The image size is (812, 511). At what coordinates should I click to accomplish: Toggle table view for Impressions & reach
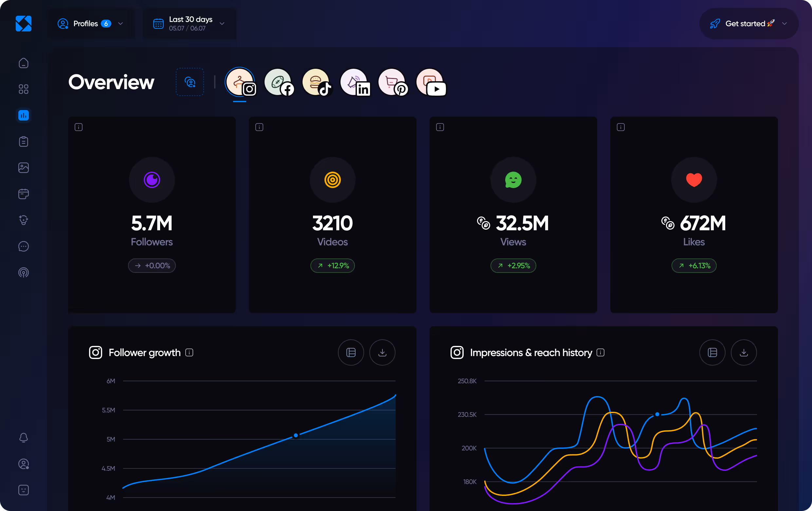point(712,352)
